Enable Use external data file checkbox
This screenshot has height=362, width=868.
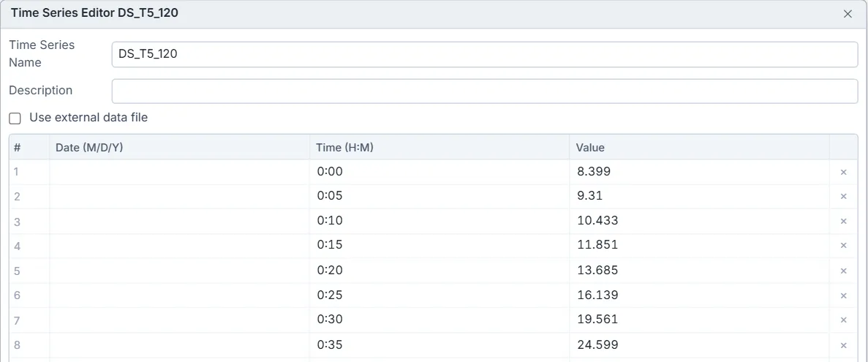coord(15,118)
